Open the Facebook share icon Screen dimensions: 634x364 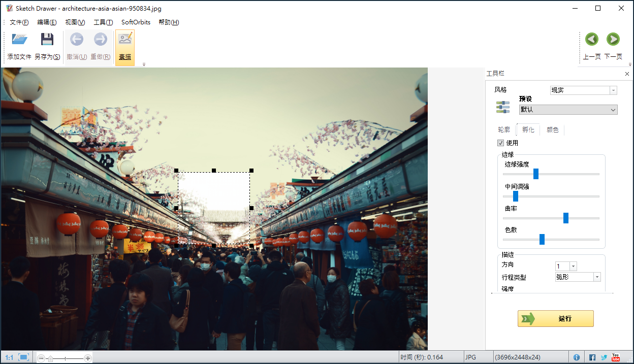592,357
